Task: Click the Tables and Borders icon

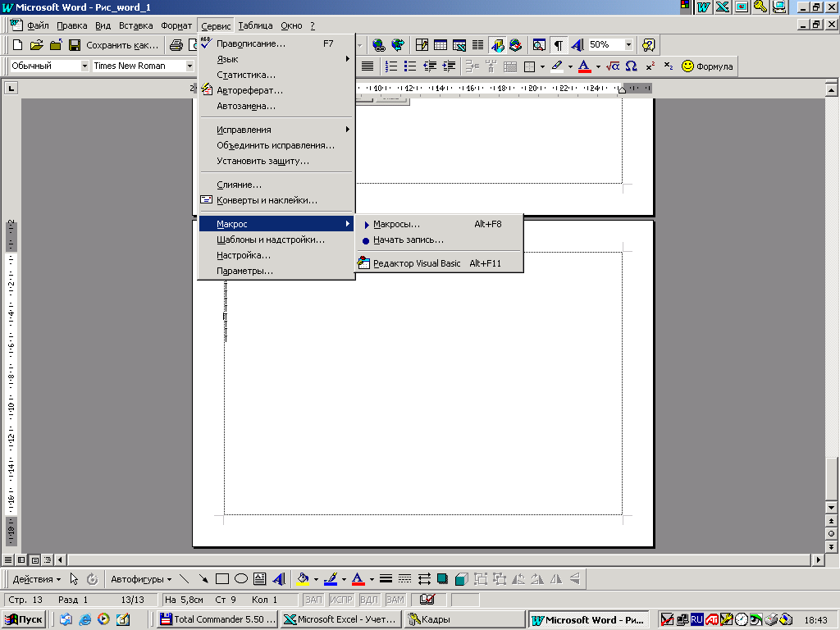Action: coord(422,45)
